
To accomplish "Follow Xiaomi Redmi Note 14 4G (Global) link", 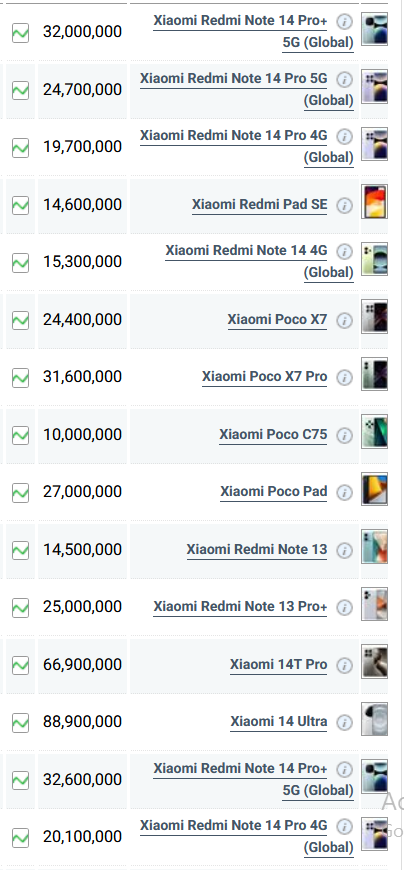I will (259, 261).
